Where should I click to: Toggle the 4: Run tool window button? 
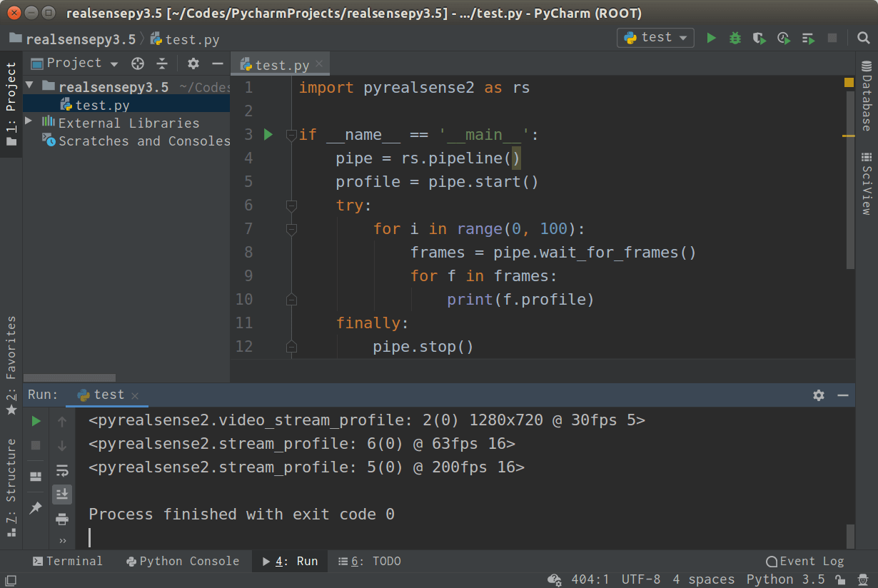[x=290, y=561]
